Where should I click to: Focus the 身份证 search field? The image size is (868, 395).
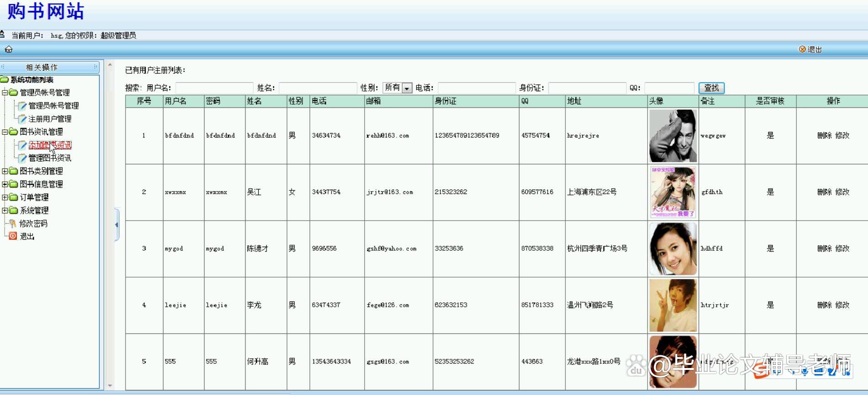(587, 88)
